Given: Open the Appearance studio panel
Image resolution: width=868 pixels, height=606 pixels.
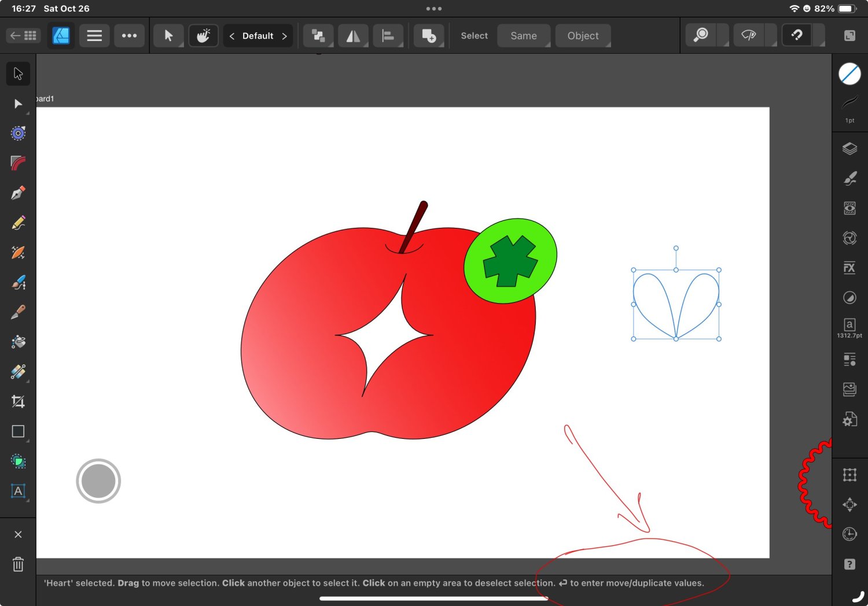Looking at the screenshot, I should click(x=849, y=208).
